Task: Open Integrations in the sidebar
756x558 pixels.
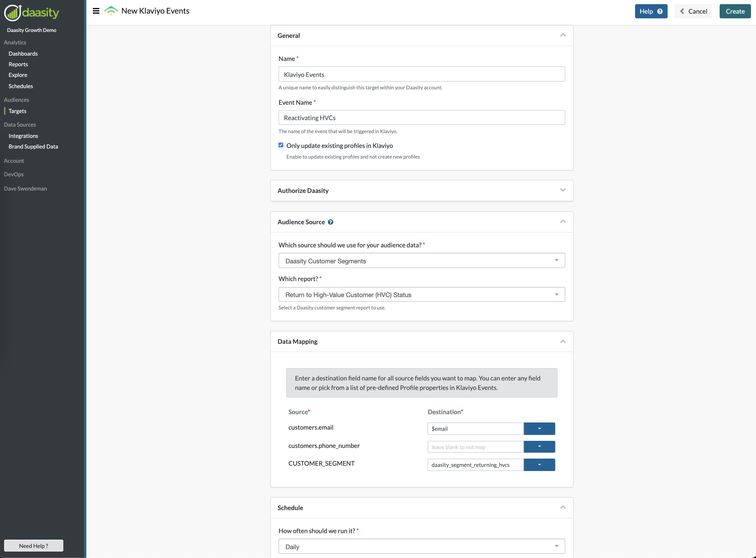Action: pos(23,136)
